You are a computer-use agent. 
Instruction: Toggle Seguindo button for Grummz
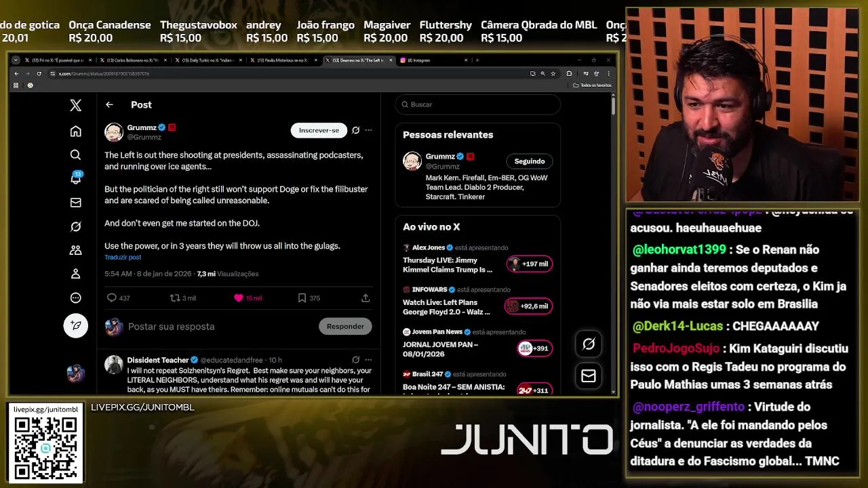click(530, 161)
